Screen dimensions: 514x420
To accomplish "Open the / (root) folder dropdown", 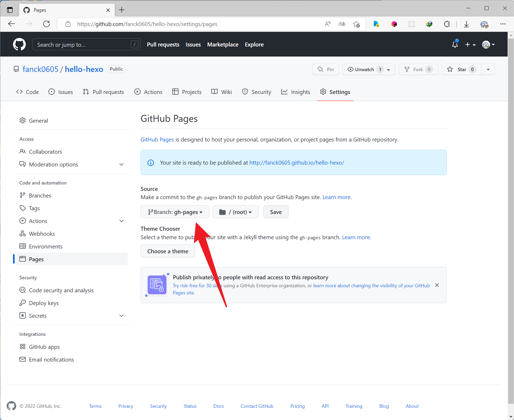I will point(235,212).
